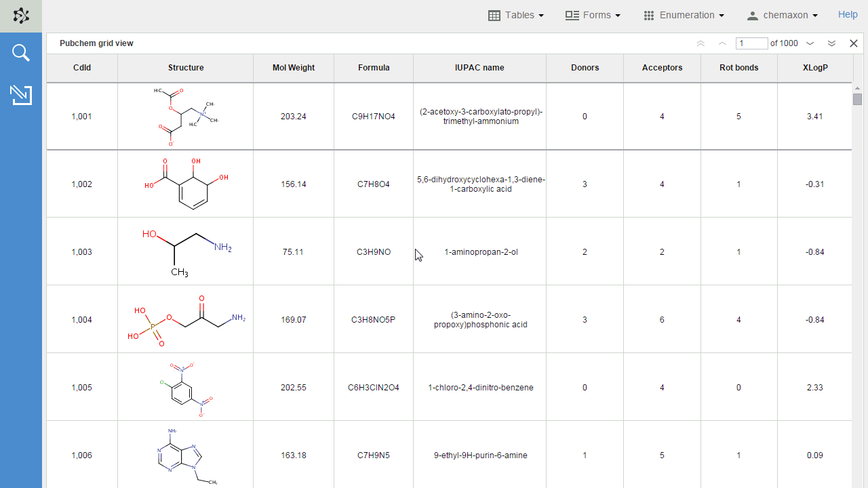868x488 pixels.
Task: Expand the Enumeration dropdown
Action: click(x=684, y=15)
